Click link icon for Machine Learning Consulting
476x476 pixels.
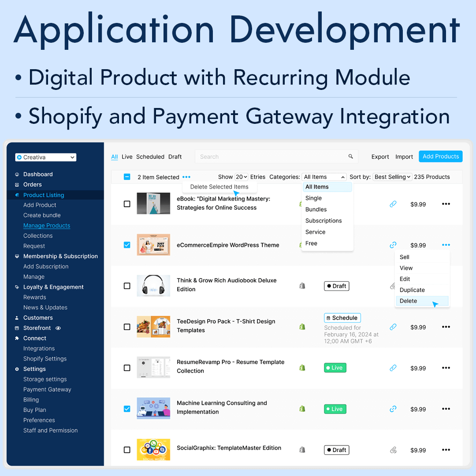393,409
